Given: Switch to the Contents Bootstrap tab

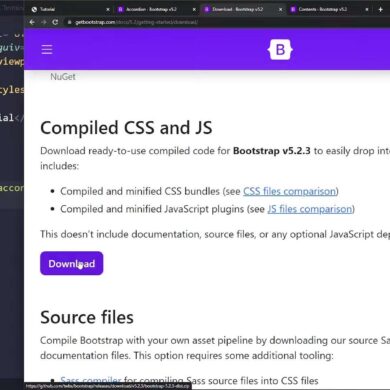Looking at the screenshot, I should (x=329, y=9).
